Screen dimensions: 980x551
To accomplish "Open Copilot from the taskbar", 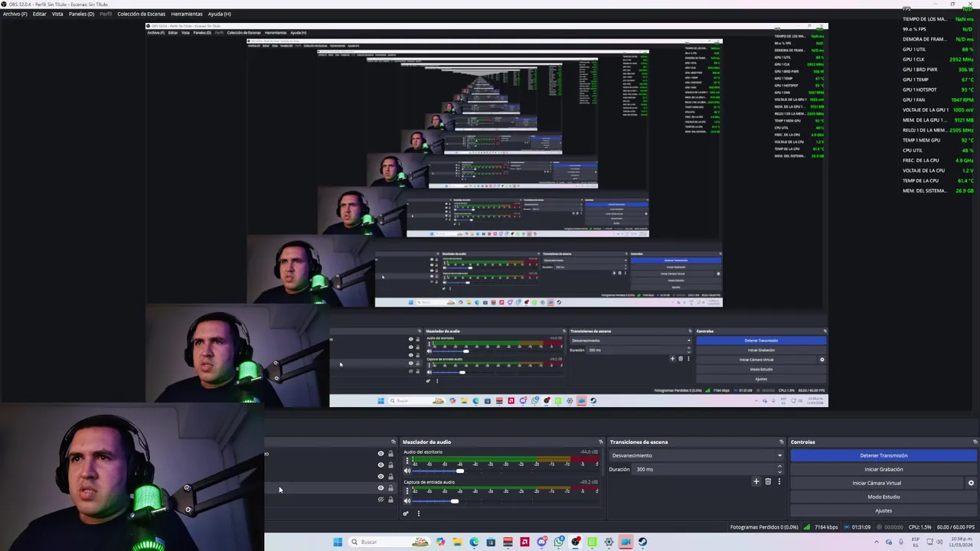I will [440, 542].
